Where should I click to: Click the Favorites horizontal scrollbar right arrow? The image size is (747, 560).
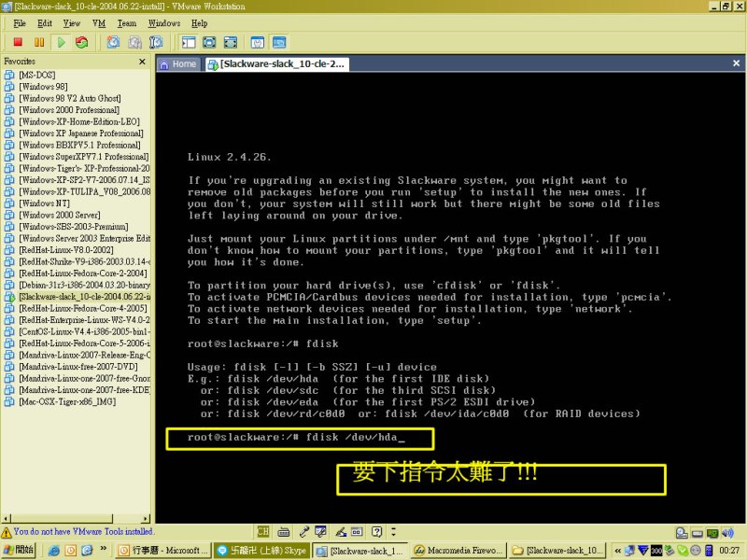(146, 519)
